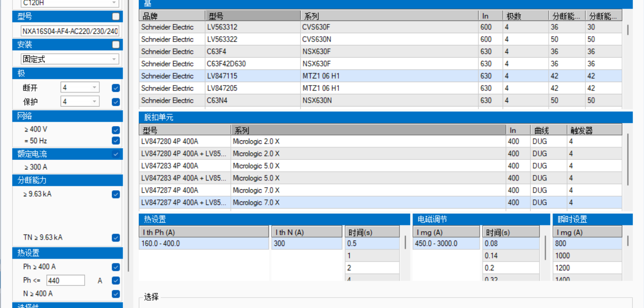Select the 300 I th N value
The image size is (644, 308).
tap(307, 243)
